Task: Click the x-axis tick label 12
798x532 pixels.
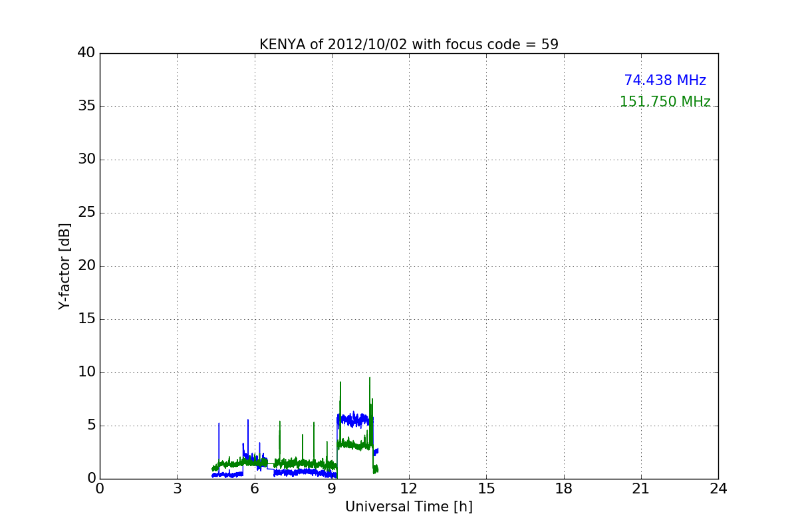Action: click(x=409, y=488)
